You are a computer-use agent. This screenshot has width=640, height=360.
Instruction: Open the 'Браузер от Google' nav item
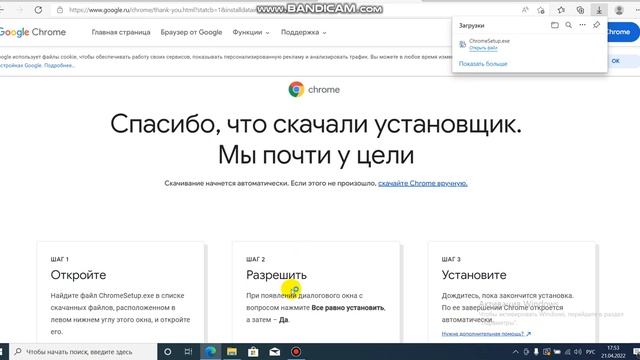click(191, 32)
